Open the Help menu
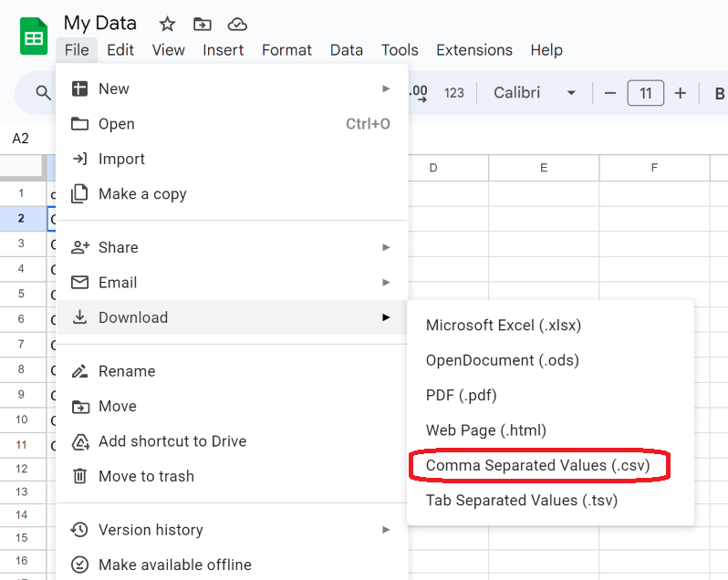Image resolution: width=728 pixels, height=580 pixels. (546, 50)
